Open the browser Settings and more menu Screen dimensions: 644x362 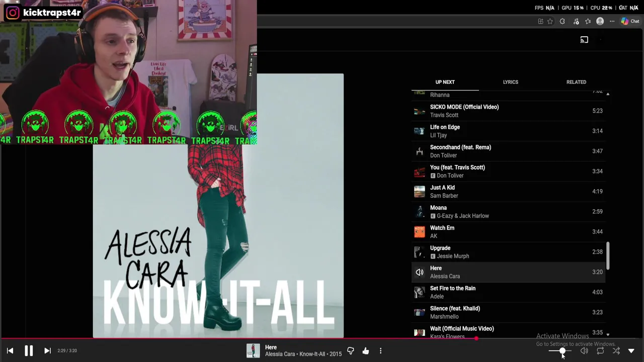pos(612,21)
